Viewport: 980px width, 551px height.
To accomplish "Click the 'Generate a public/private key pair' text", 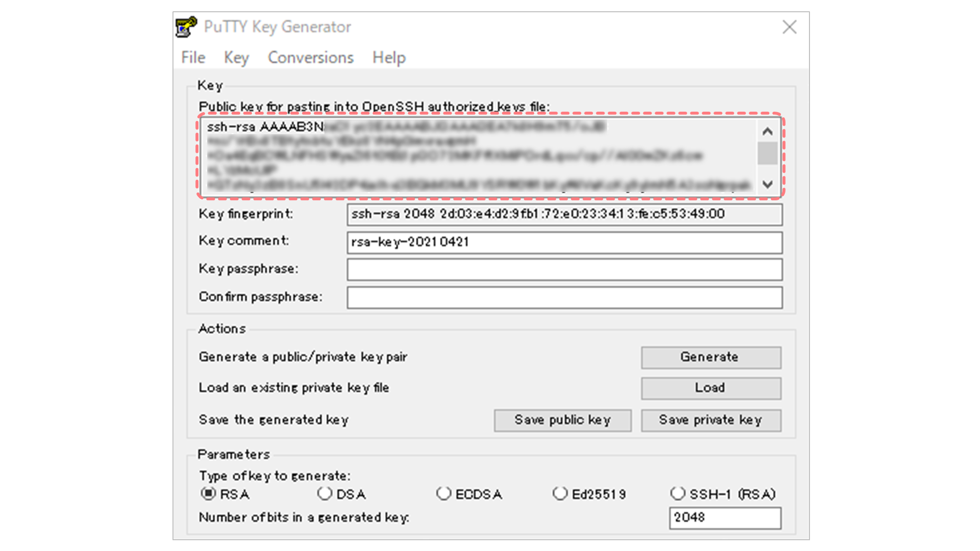I will click(303, 357).
